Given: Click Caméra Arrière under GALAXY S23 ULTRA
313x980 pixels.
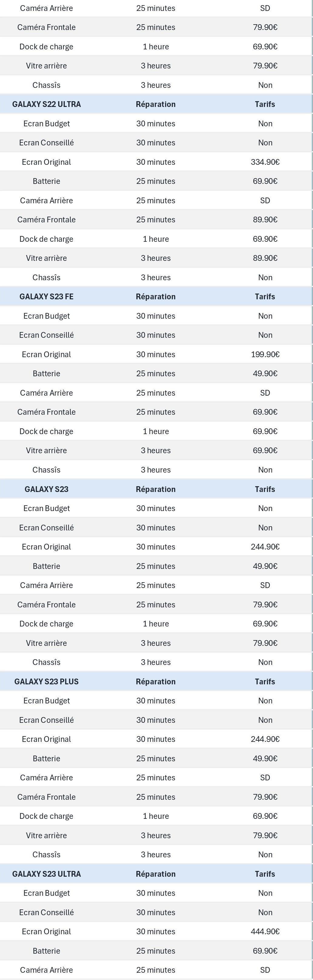Looking at the screenshot, I should pyautogui.click(x=46, y=970).
